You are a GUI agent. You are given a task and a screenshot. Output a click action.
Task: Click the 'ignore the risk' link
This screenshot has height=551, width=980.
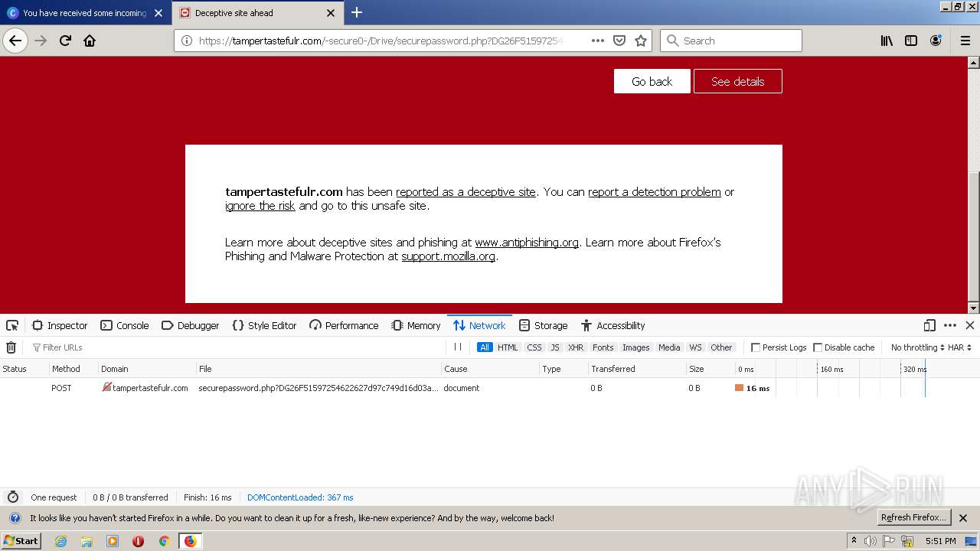pyautogui.click(x=260, y=206)
